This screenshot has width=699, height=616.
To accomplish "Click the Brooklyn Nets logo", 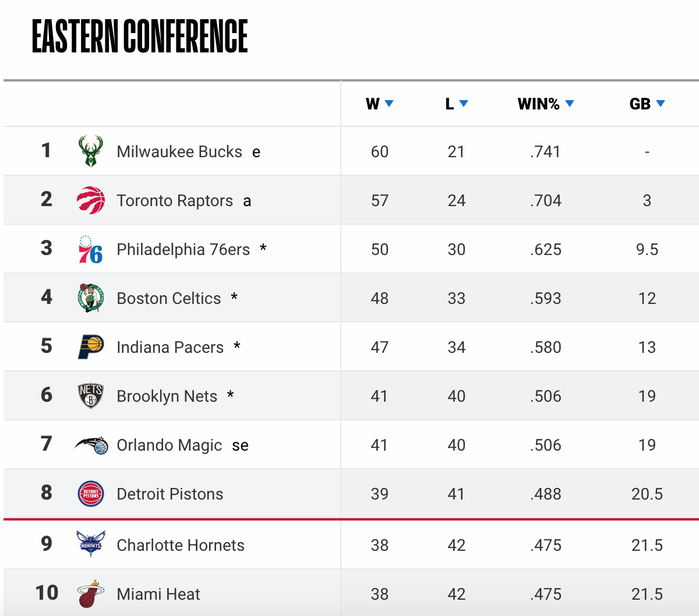I will [91, 396].
